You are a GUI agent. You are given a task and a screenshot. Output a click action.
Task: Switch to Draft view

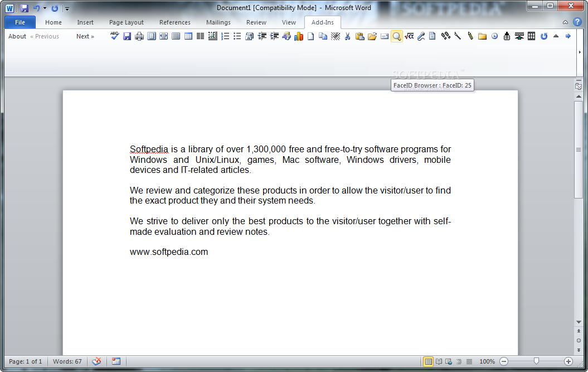tap(469, 361)
